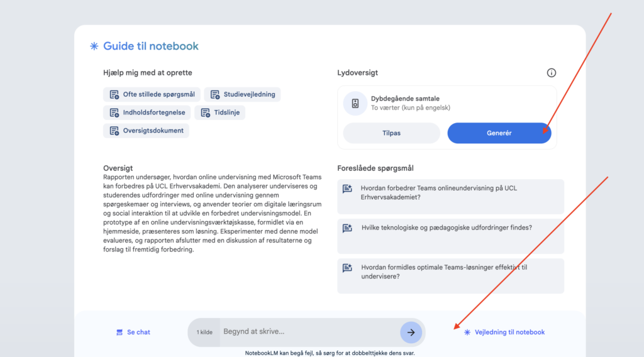Click the Lydoversigt info icon
Image resolution: width=644 pixels, height=357 pixels.
click(x=551, y=73)
